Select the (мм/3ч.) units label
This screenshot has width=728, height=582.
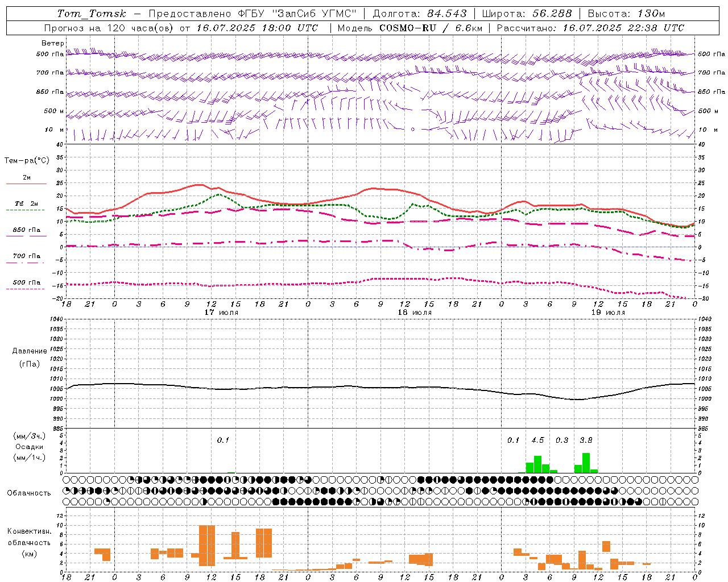pos(30,436)
